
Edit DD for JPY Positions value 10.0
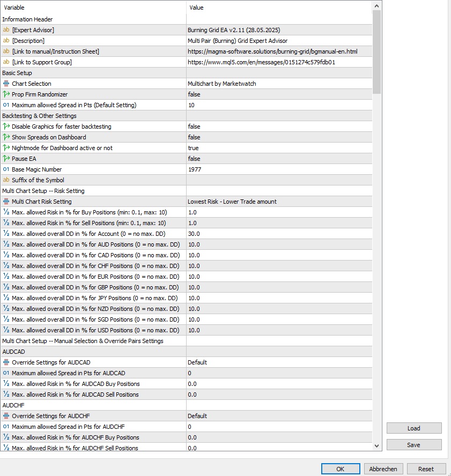(x=279, y=298)
